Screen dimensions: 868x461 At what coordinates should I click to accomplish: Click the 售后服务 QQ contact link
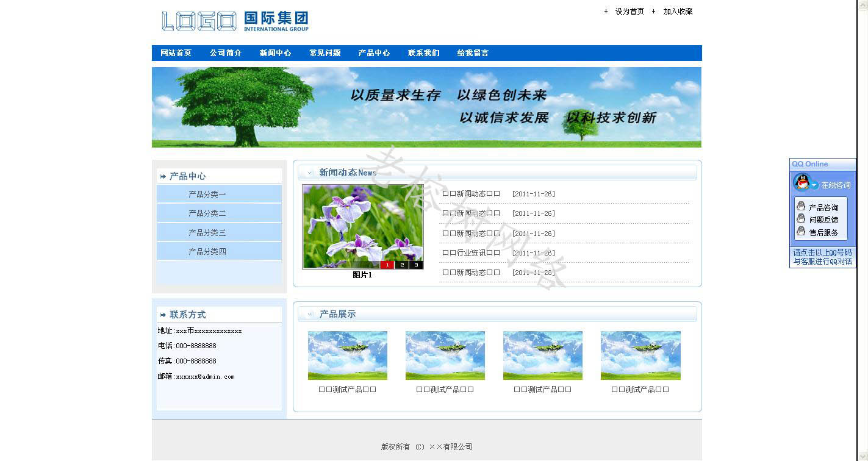tap(823, 232)
